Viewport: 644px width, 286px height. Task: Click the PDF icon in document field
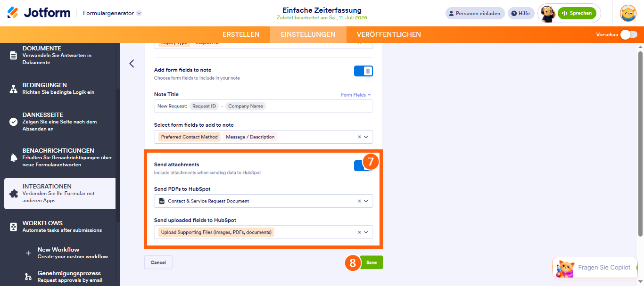click(162, 201)
